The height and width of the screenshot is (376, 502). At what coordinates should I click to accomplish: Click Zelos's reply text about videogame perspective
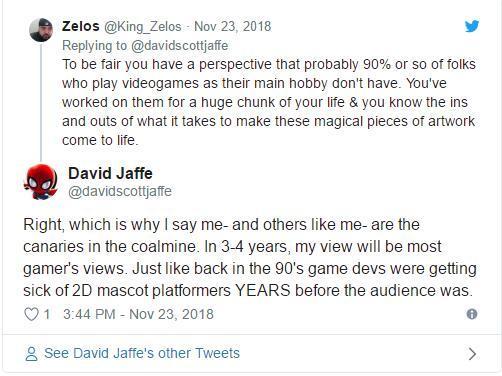pos(269,102)
